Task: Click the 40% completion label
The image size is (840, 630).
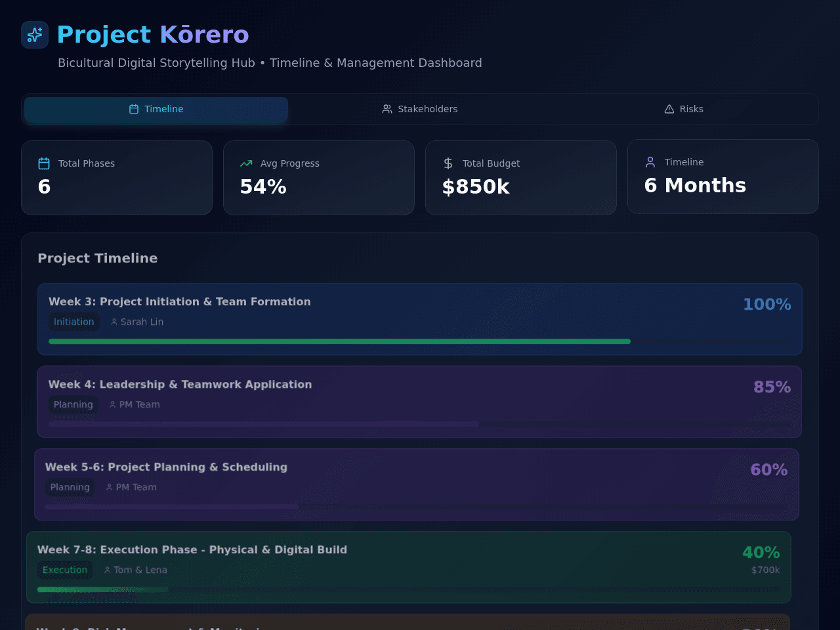Action: pos(761,553)
